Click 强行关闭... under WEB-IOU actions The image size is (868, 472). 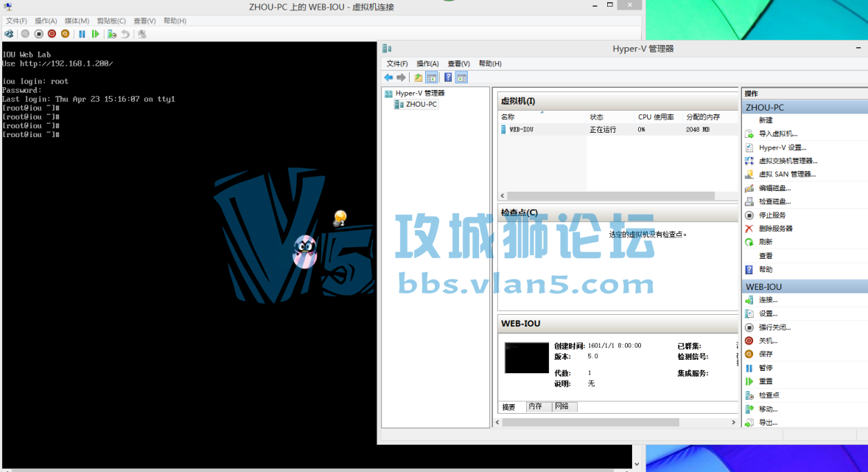point(774,327)
